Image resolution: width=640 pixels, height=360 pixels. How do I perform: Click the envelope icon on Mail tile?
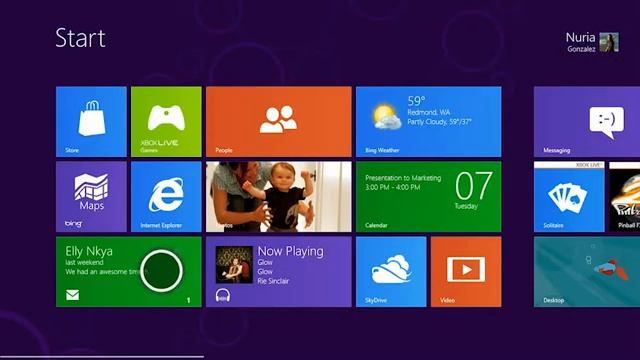pos(73,295)
